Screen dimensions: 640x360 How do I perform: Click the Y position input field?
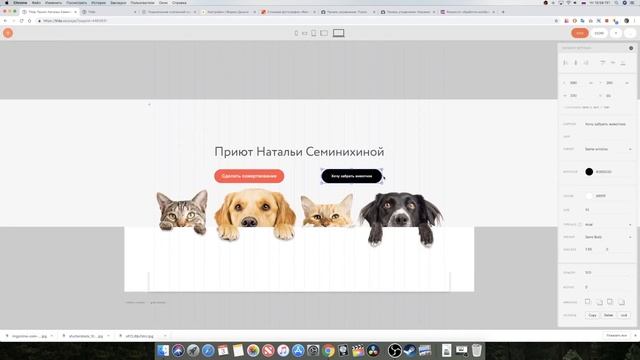(x=613, y=83)
